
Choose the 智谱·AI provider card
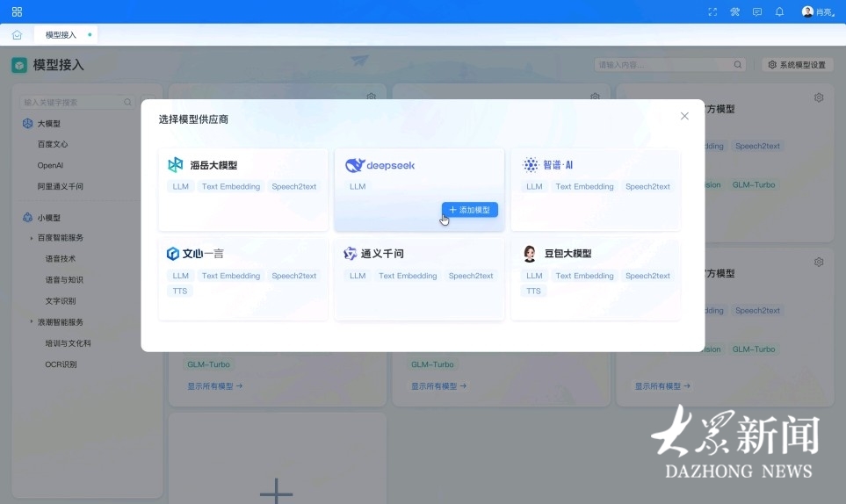(596, 190)
